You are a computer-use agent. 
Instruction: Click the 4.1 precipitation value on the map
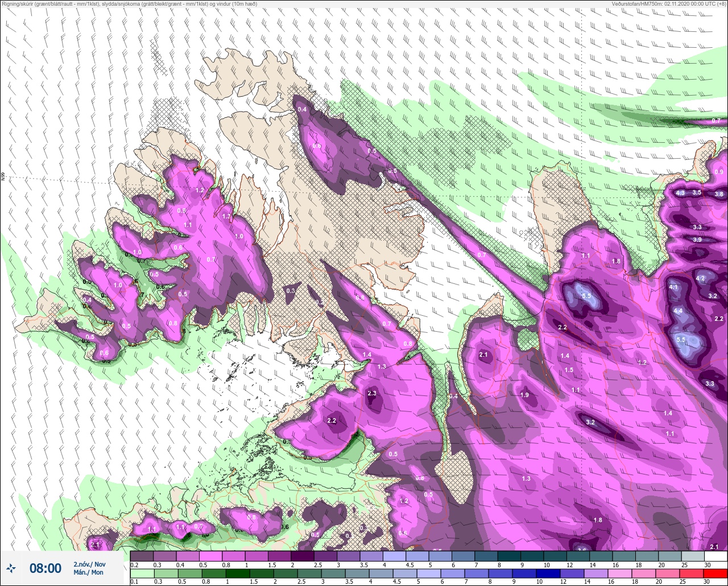674,287
